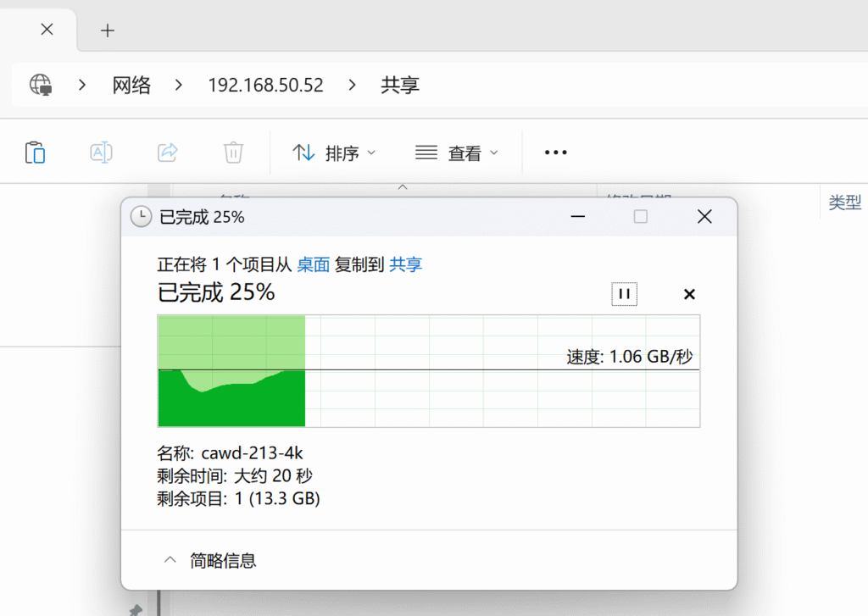The image size is (868, 616).
Task: Click the 类型 column header
Action: click(x=844, y=203)
